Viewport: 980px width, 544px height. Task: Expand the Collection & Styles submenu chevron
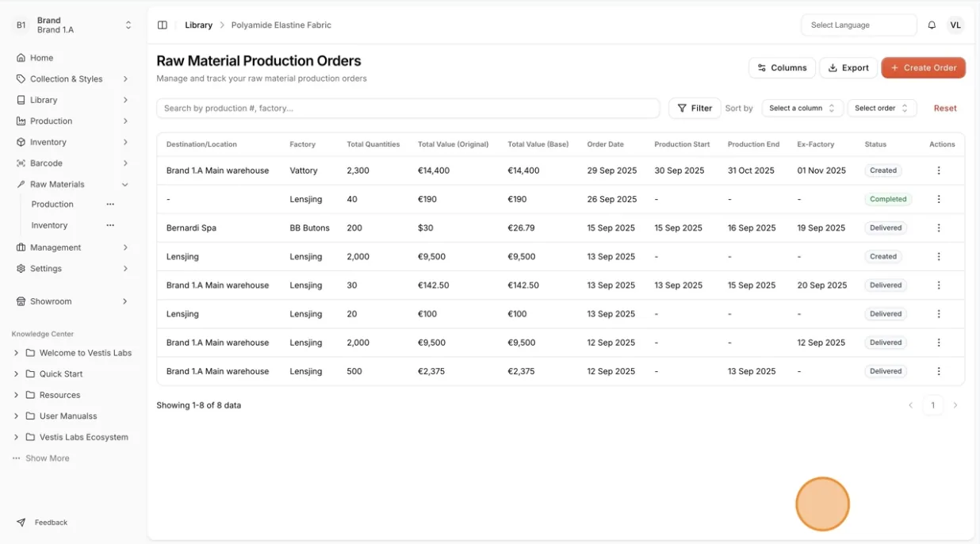tap(125, 79)
